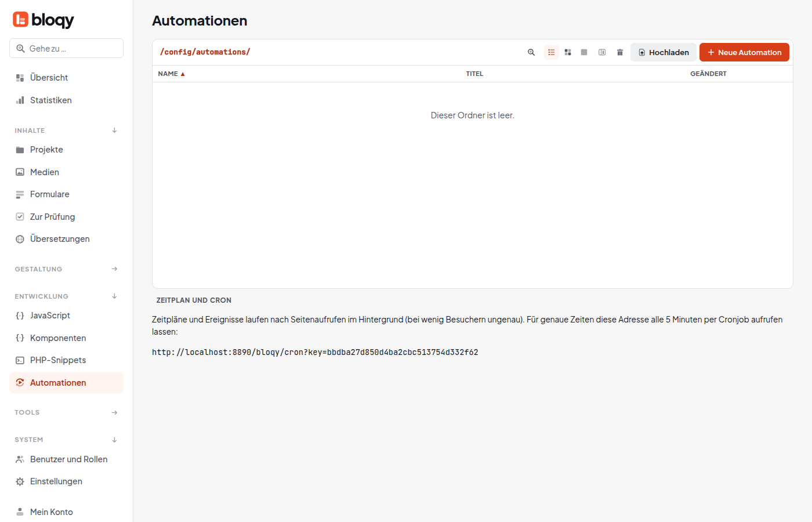The image size is (812, 522).
Task: Click the 'Dieser Ordner ist leer.' message
Action: (473, 115)
